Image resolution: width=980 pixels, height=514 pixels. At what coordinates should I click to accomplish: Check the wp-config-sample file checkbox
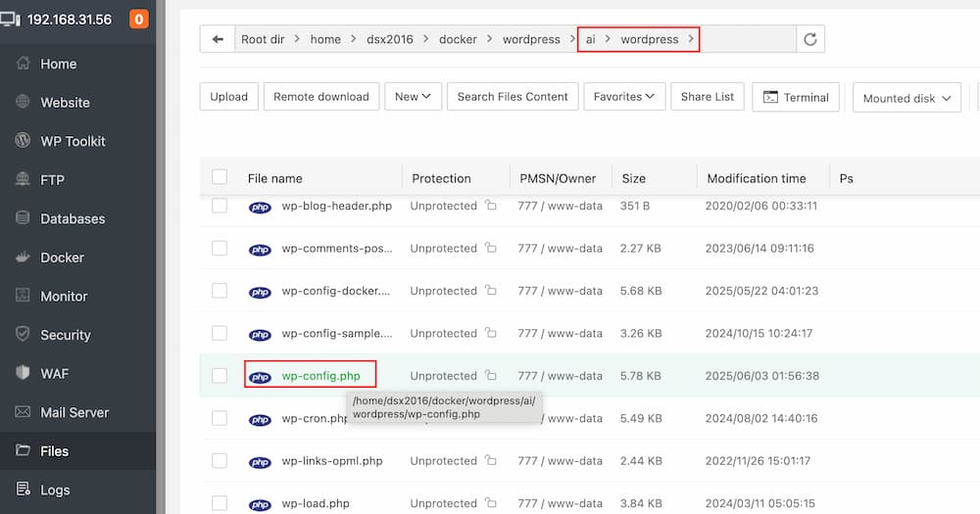coord(220,333)
